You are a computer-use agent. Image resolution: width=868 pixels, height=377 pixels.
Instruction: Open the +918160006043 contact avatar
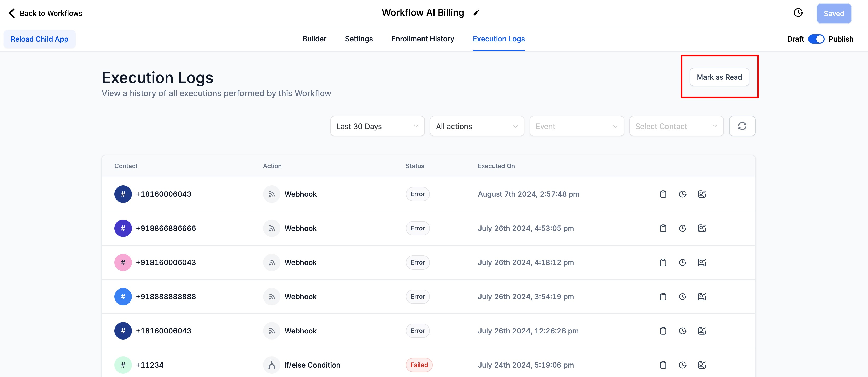pyautogui.click(x=123, y=262)
